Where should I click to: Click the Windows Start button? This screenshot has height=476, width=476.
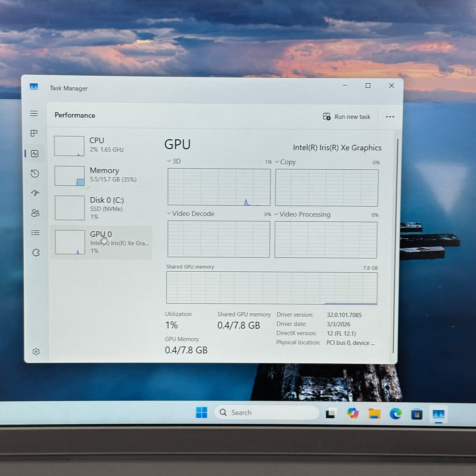point(202,413)
